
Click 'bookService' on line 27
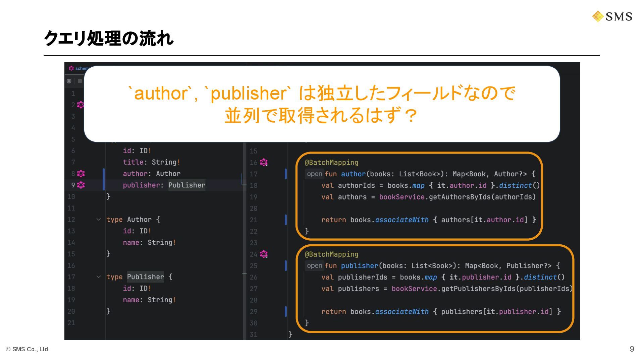point(414,289)
